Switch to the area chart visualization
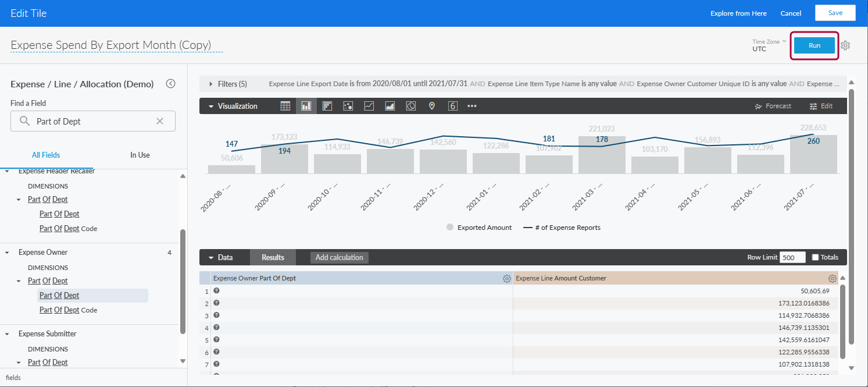The image size is (868, 387). (390, 106)
